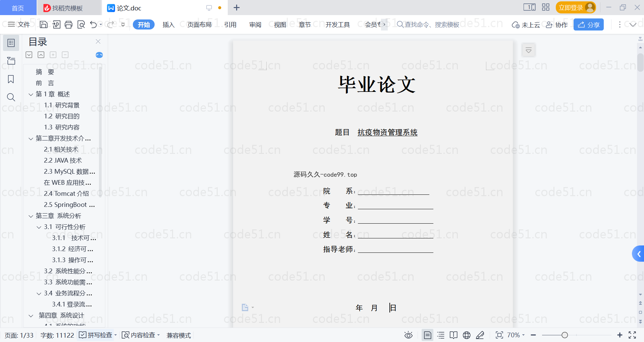Collapse all outline levels icon
The image size is (644, 342).
click(41, 55)
